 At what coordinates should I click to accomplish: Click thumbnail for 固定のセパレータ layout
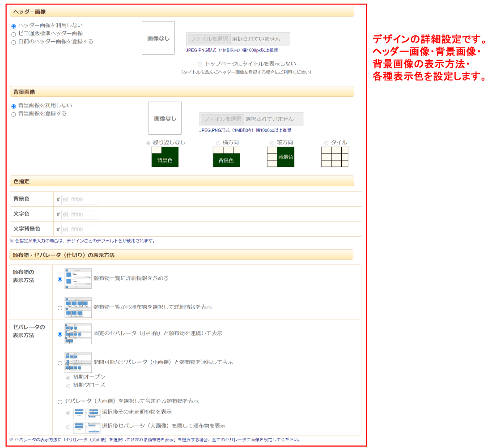pos(78,334)
